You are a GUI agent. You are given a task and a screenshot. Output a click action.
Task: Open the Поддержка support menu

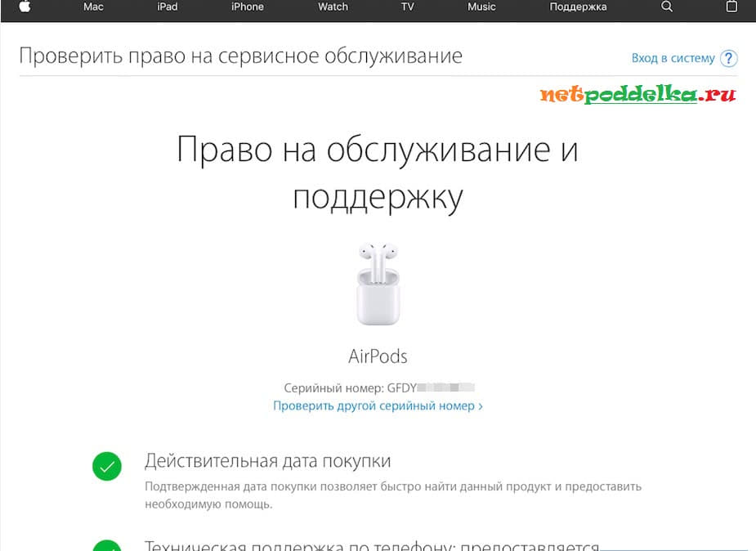click(x=578, y=7)
